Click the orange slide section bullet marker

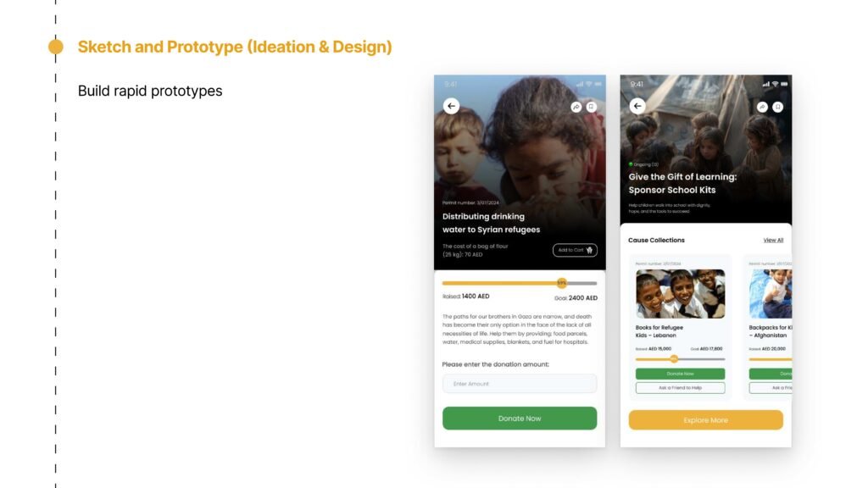pyautogui.click(x=56, y=47)
